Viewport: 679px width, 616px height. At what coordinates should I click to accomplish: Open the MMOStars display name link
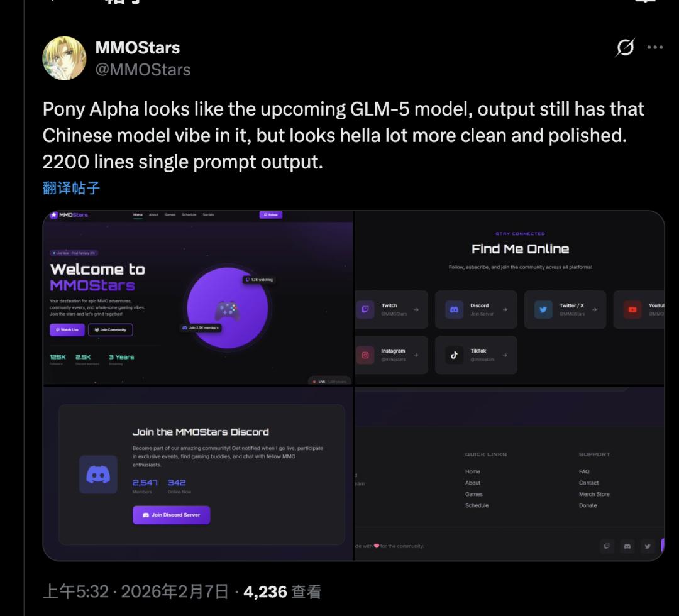pos(137,48)
